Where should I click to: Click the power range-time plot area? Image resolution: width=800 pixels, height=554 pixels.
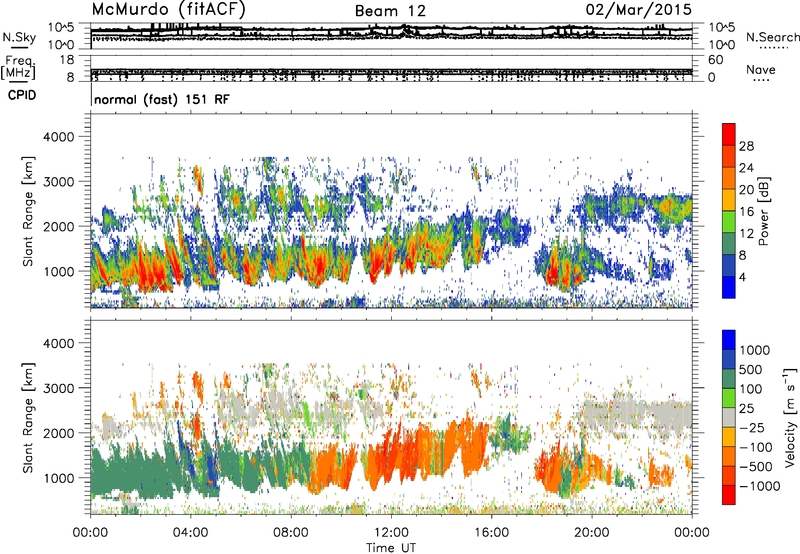point(391,211)
